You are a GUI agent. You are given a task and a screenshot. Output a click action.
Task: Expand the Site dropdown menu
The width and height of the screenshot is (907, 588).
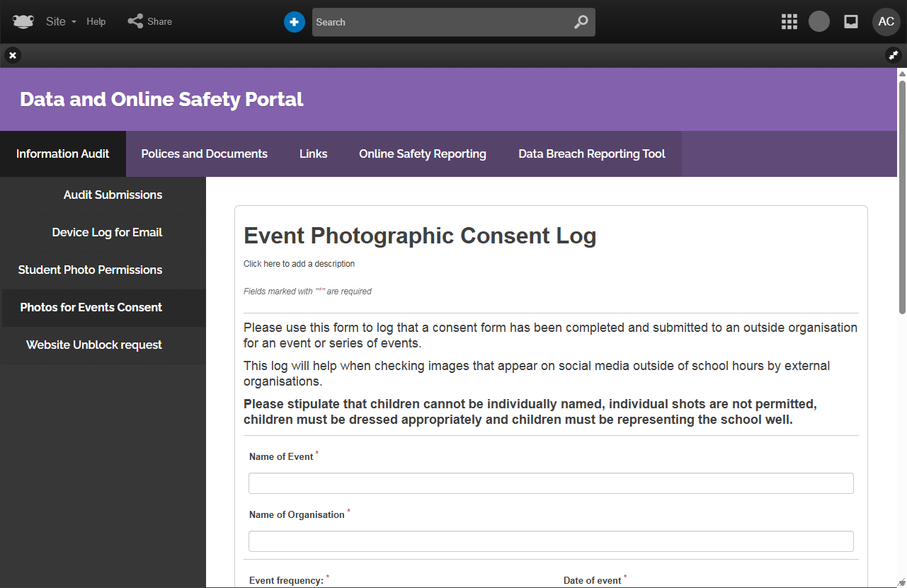[x=60, y=22]
